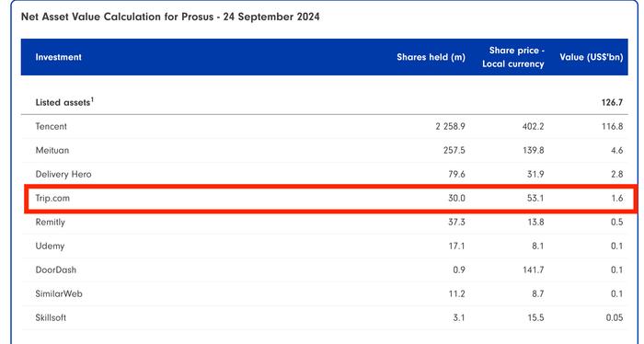Click the Net Asset Value Calculation title
Screen dimensions: 644x344
click(x=170, y=17)
